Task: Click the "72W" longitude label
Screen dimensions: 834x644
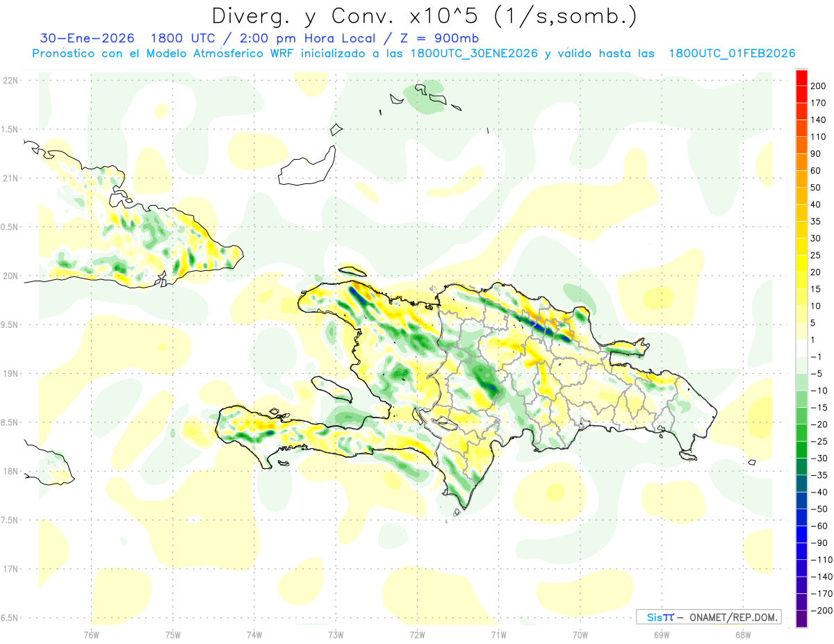Action: 417,634
